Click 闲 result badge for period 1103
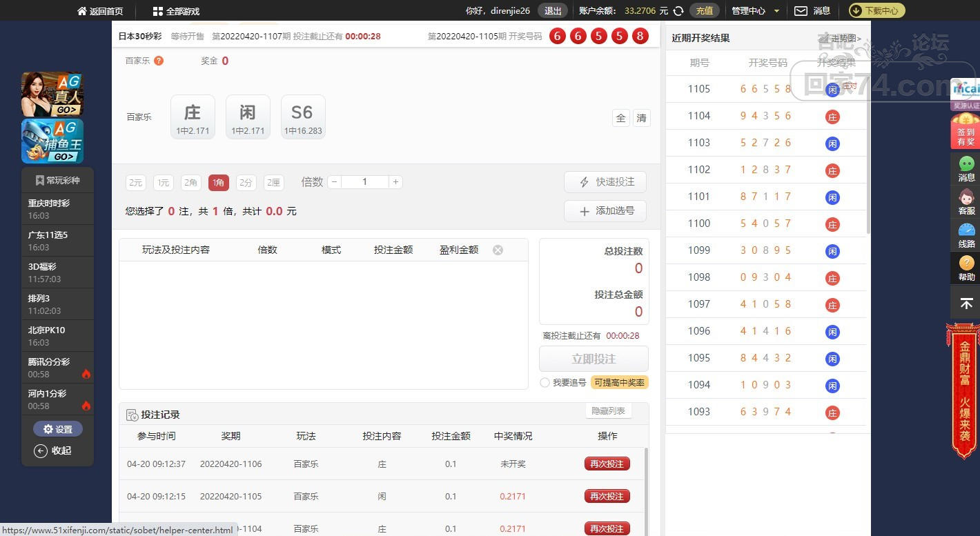 click(833, 143)
